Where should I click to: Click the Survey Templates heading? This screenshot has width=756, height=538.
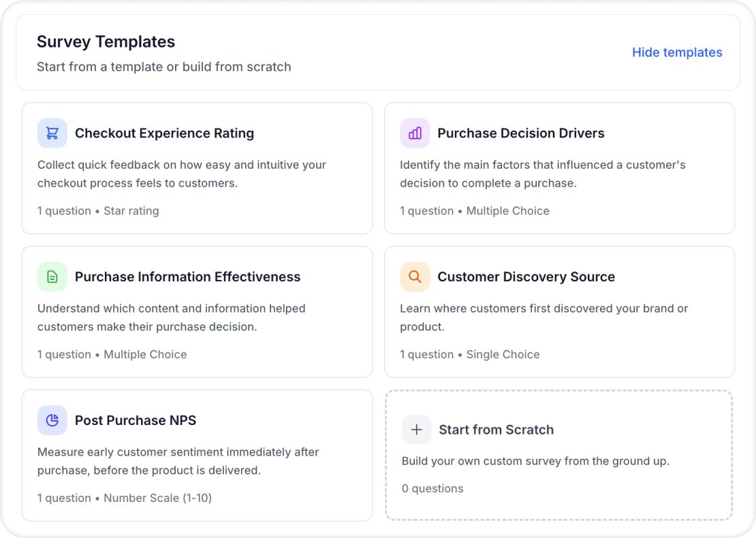[106, 42]
